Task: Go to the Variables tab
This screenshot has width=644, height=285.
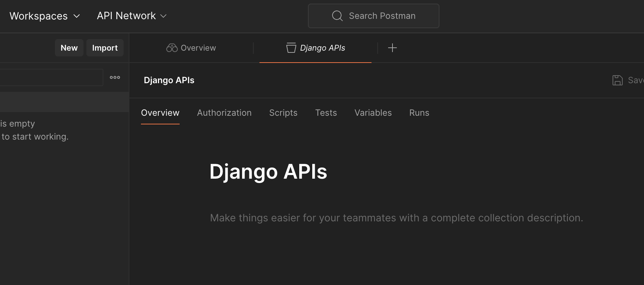Action: [x=373, y=113]
